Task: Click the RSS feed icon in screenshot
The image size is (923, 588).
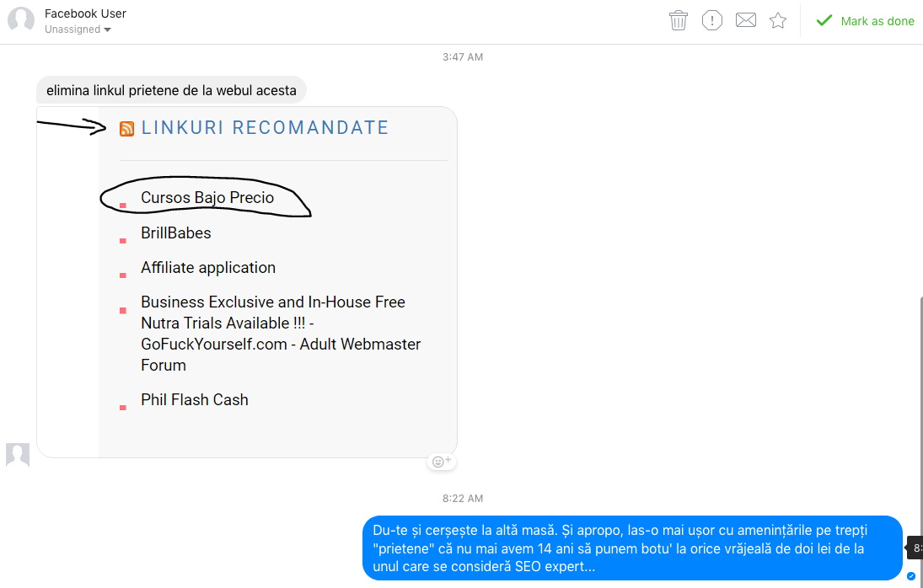Action: (x=127, y=129)
